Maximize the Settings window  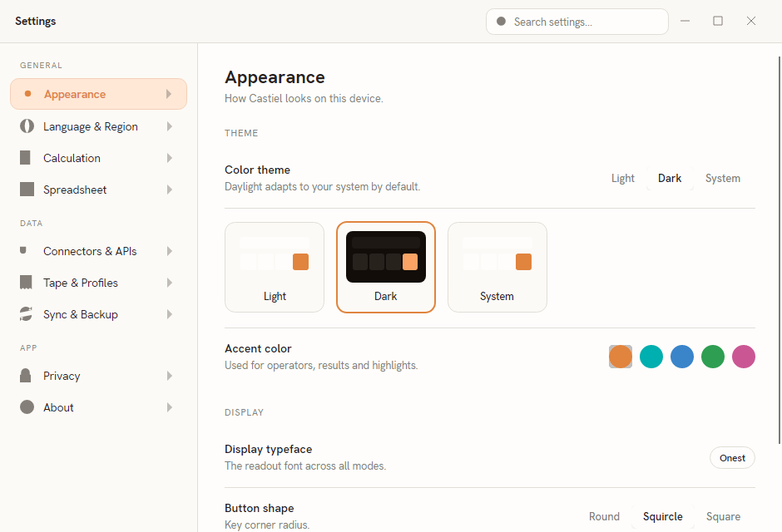(718, 21)
